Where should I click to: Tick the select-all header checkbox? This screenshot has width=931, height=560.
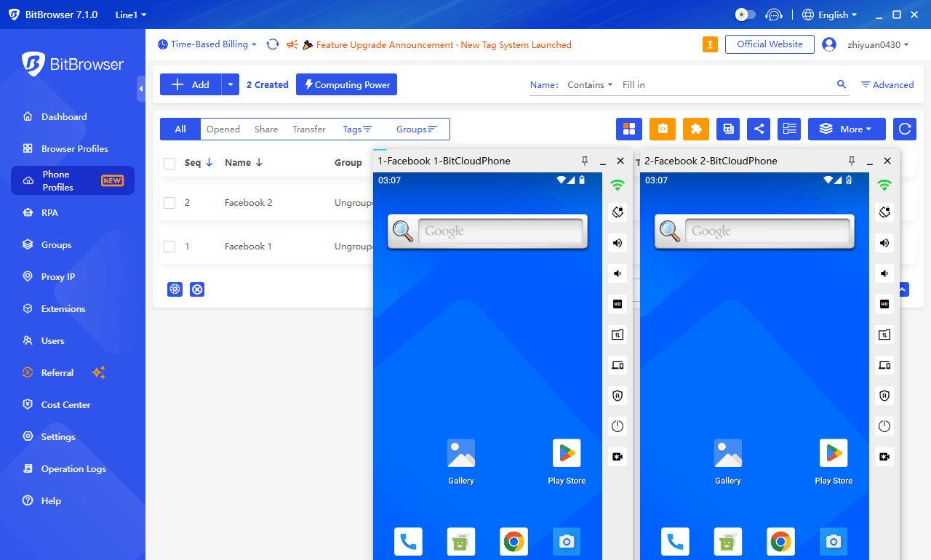[x=169, y=163]
